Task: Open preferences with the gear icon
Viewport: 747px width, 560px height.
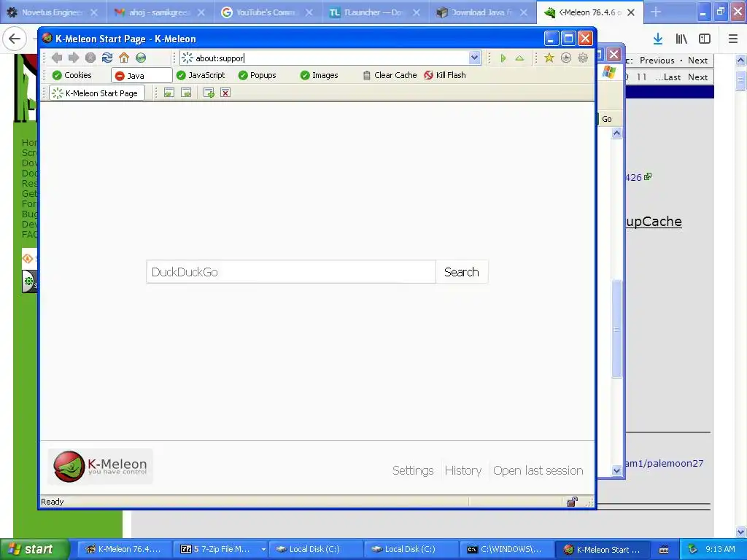Action: 583,58
